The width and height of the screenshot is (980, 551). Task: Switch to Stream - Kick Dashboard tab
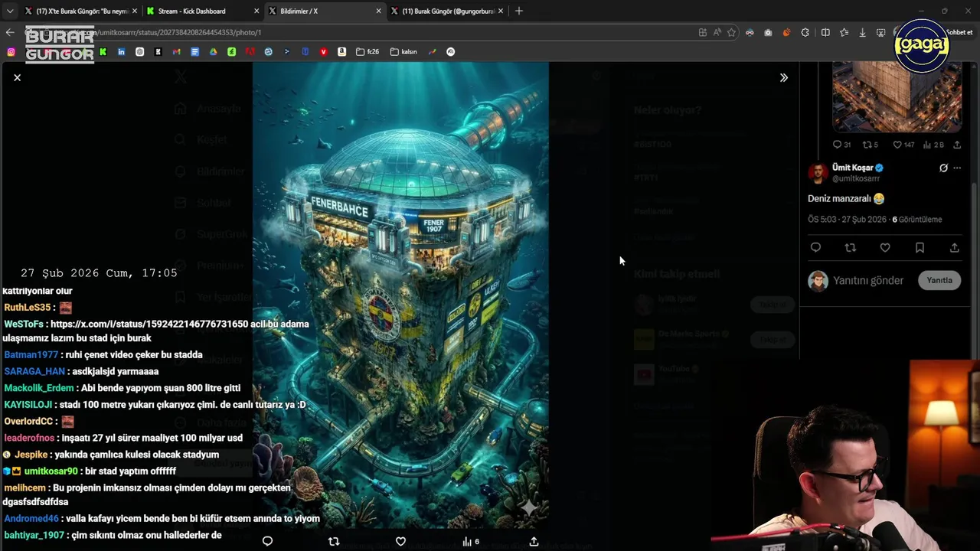coord(201,11)
